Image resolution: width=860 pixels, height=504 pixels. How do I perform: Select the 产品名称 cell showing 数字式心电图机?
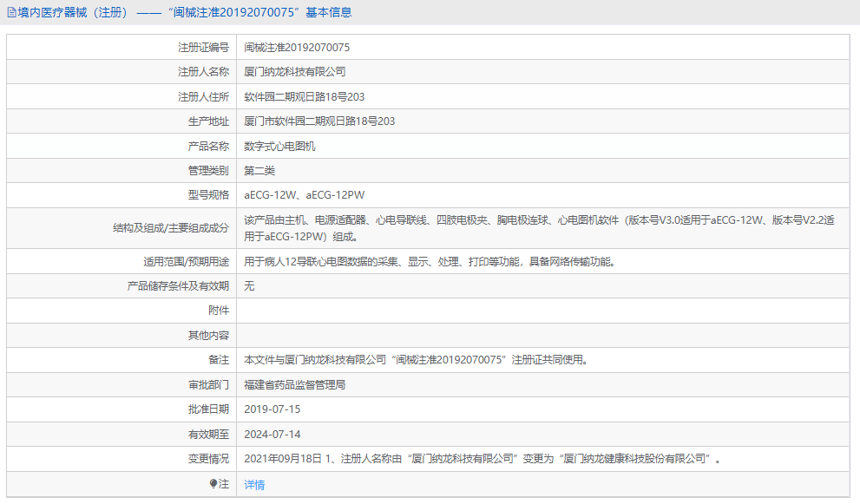[280, 146]
